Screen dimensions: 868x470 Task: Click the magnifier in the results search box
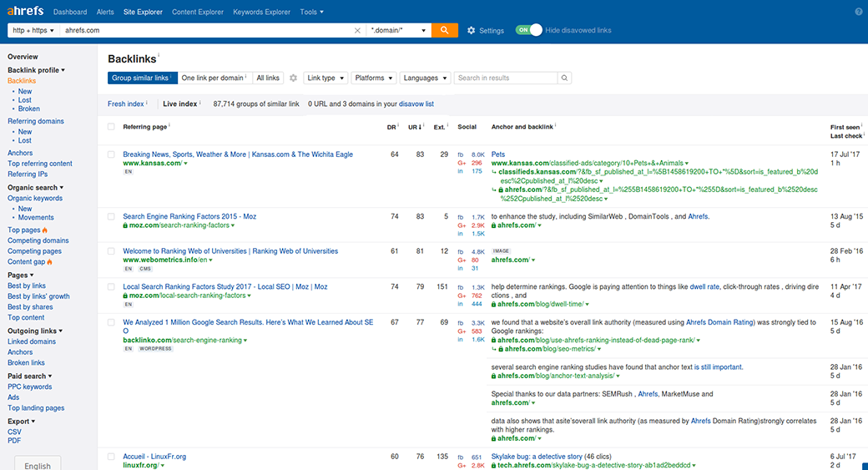pos(564,78)
